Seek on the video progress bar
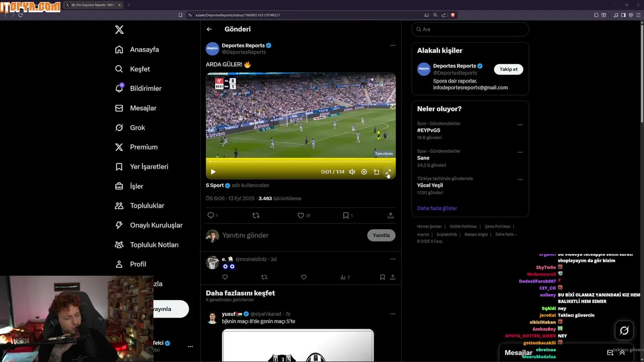The image size is (644, 362). 301,162
